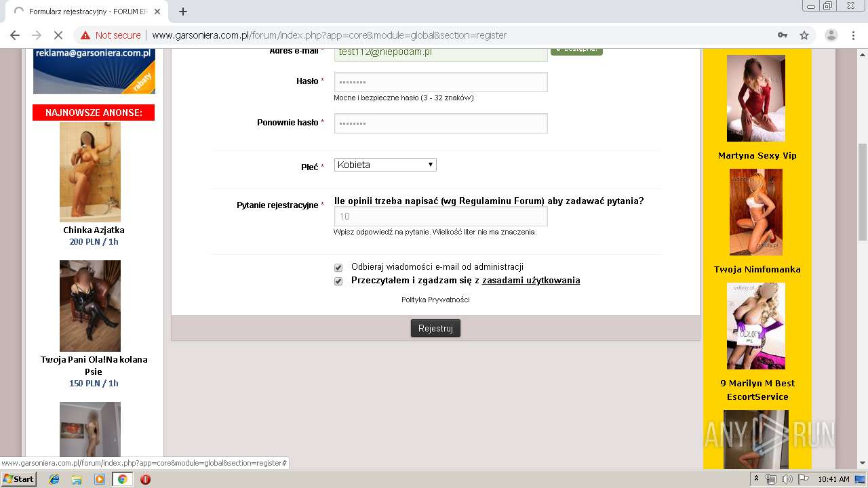Click the 150 PLN / 1h price text

pos(94,384)
